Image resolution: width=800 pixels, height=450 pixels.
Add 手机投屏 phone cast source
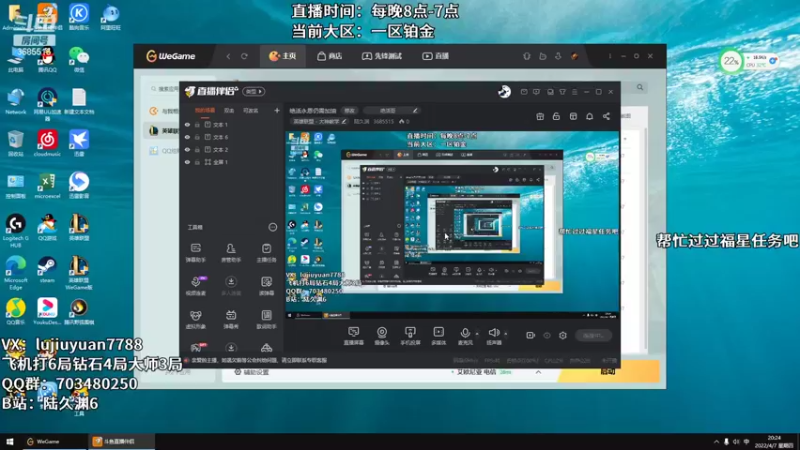pyautogui.click(x=410, y=336)
